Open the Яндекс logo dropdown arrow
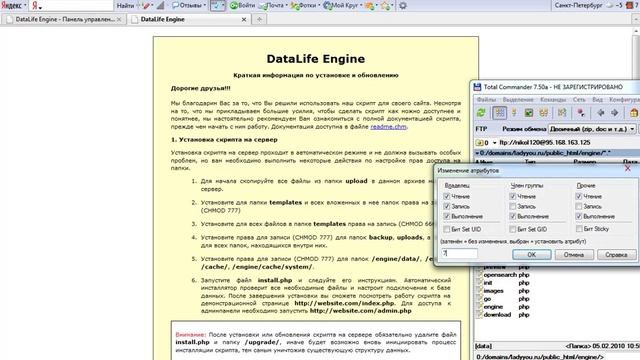The height and width of the screenshot is (360, 640). (x=25, y=6)
